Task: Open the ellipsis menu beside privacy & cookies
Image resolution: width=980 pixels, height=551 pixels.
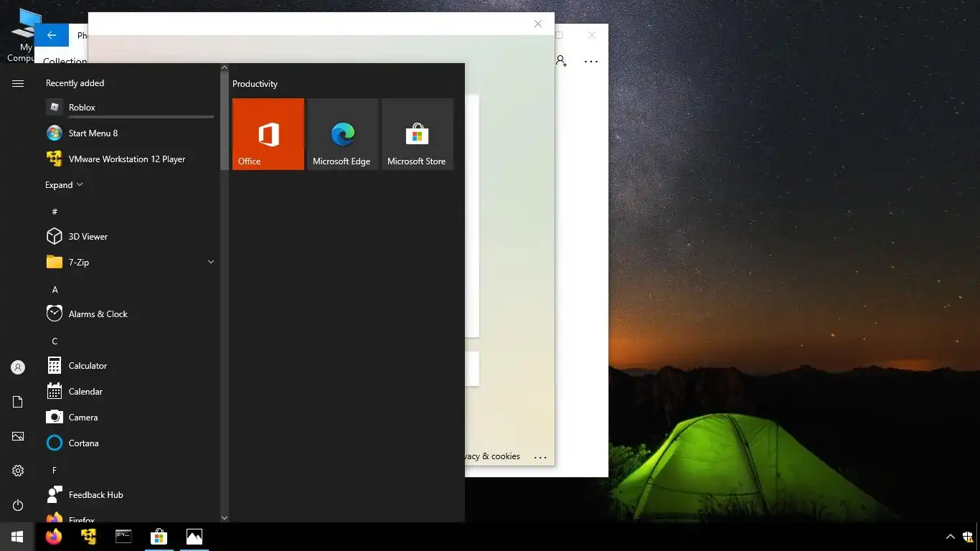Action: [x=540, y=457]
